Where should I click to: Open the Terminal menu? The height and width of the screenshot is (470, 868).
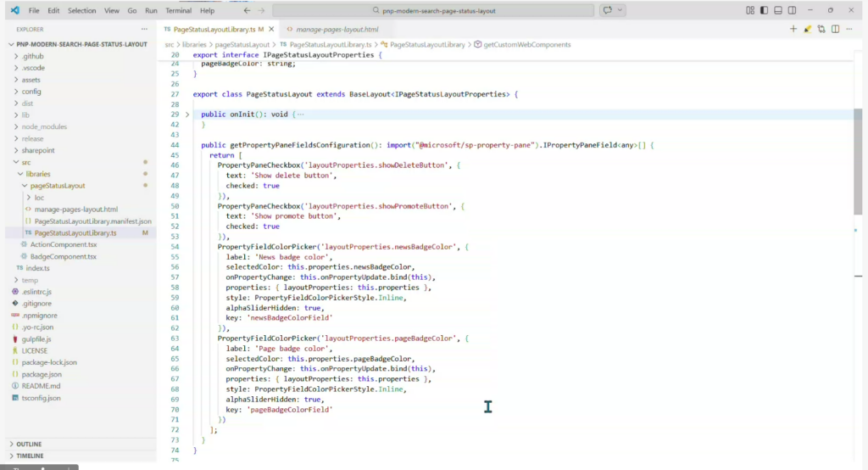(178, 10)
